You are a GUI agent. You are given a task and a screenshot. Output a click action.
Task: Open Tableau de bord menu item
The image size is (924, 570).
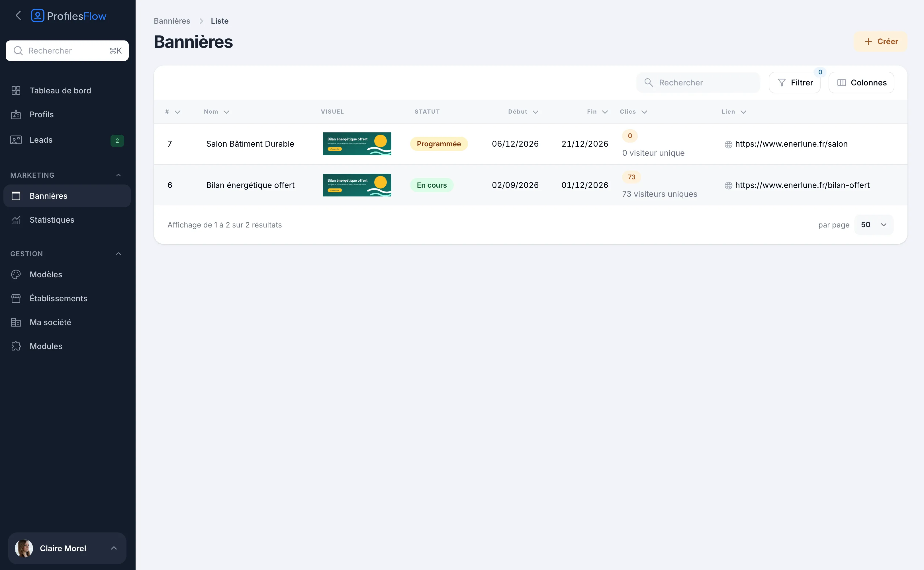(67, 91)
